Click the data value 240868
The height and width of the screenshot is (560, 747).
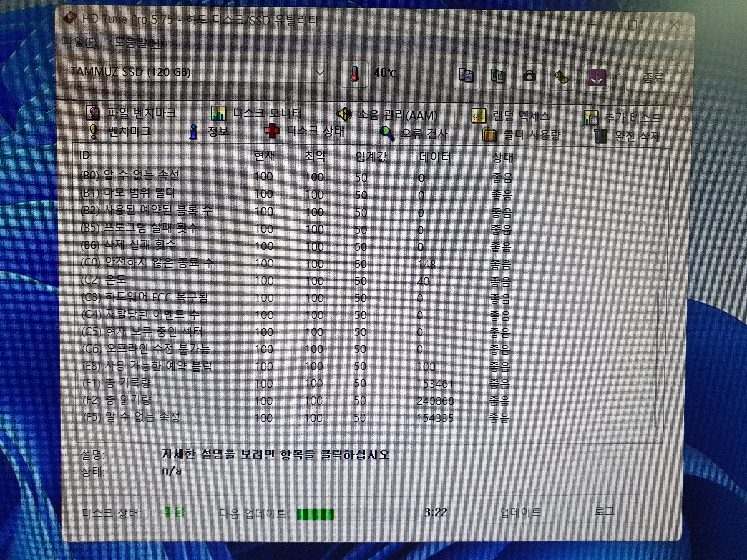coord(435,401)
